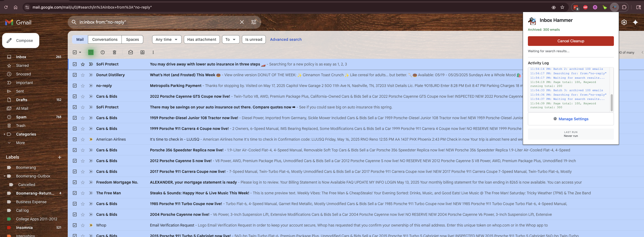Open Gmail settings gear icon
The height and width of the screenshot is (237, 644).
point(624,22)
